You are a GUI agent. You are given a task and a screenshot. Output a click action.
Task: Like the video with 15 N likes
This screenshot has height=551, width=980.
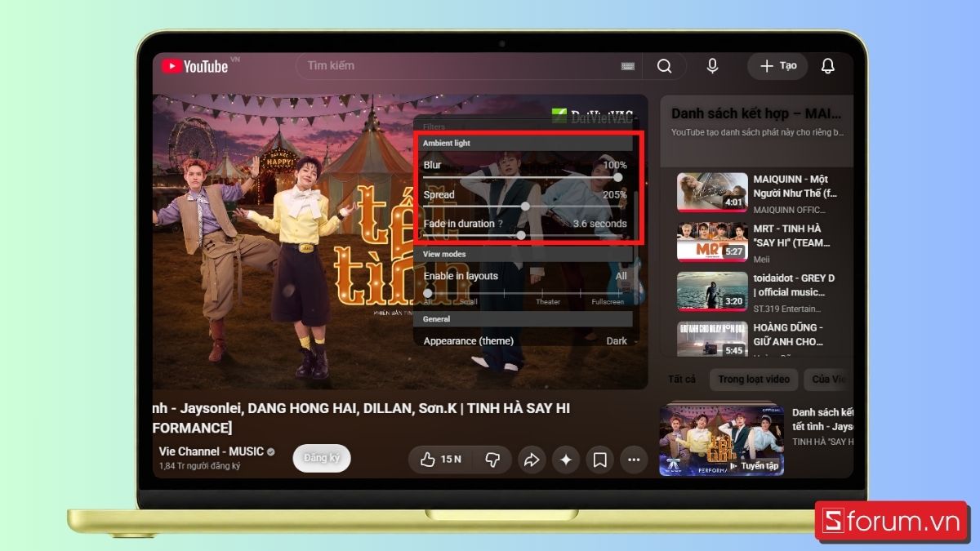coord(440,460)
